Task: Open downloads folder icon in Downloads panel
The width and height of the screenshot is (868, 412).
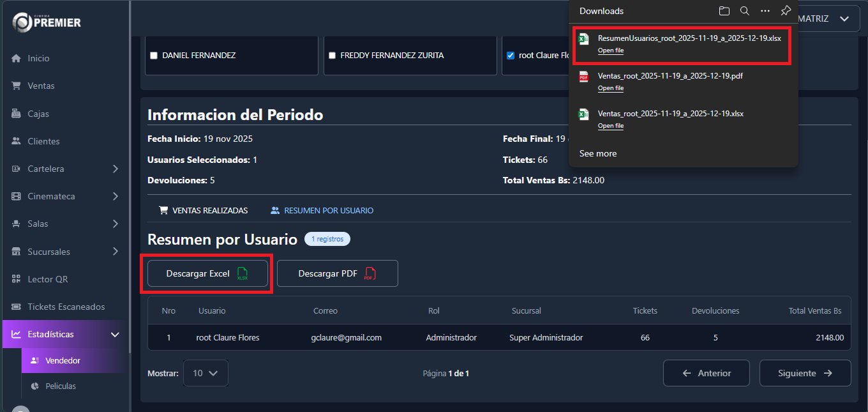Action: 724,11
